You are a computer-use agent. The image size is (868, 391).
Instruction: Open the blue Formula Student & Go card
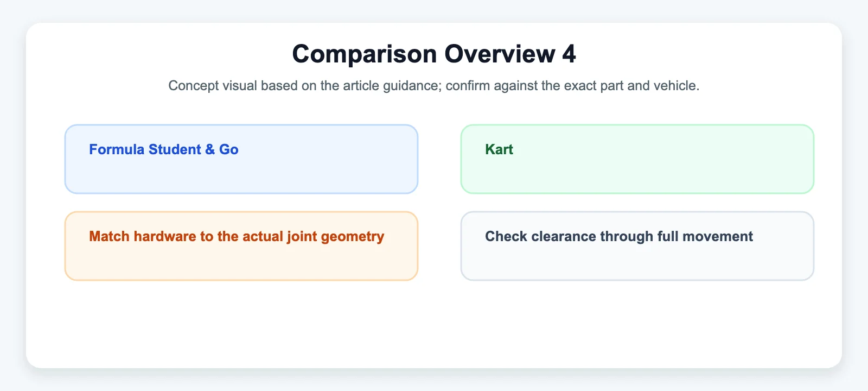coord(241,159)
